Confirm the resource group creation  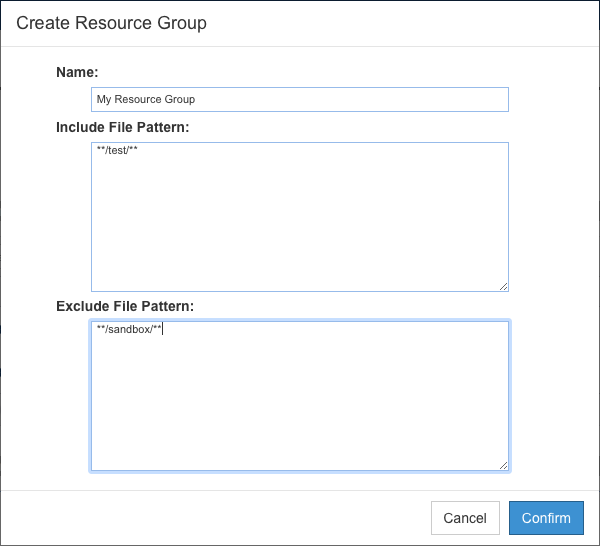(x=546, y=518)
